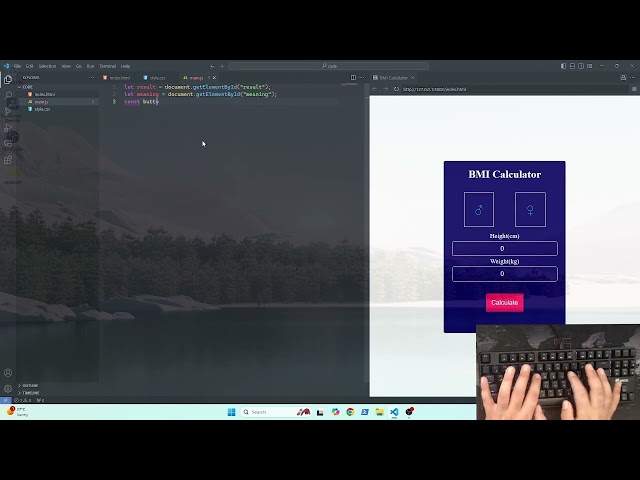Open the weather widget in taskbar
The width and height of the screenshot is (640, 480).
18,411
